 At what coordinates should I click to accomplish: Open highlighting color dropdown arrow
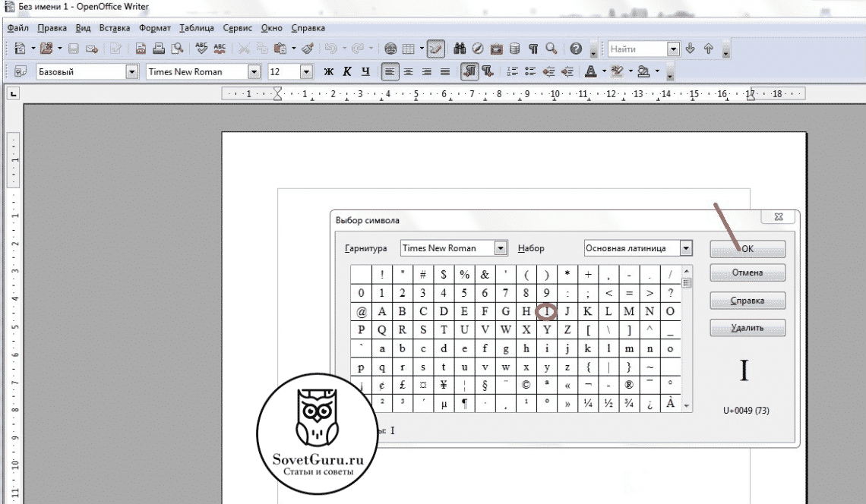631,72
